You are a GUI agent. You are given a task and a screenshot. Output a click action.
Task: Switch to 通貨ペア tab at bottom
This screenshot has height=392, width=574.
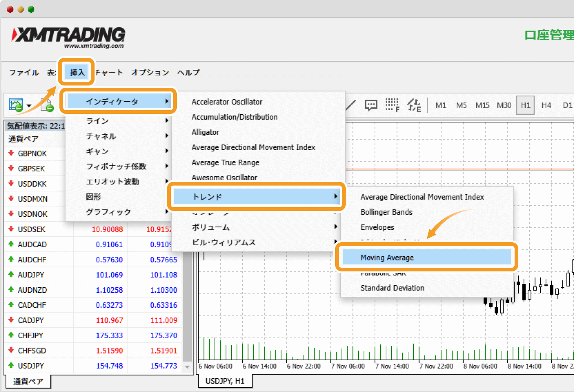click(28, 381)
